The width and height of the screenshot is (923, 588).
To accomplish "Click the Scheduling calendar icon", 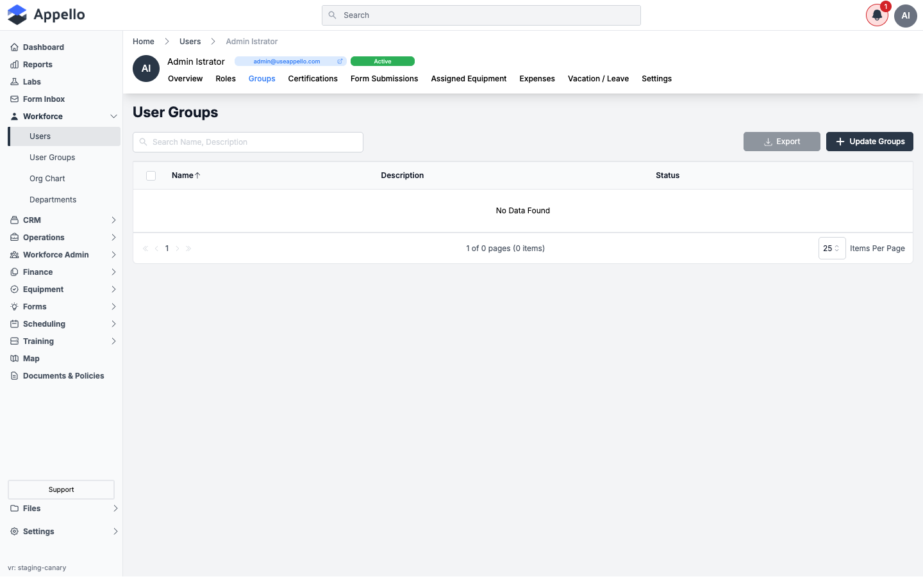I will [x=14, y=324].
